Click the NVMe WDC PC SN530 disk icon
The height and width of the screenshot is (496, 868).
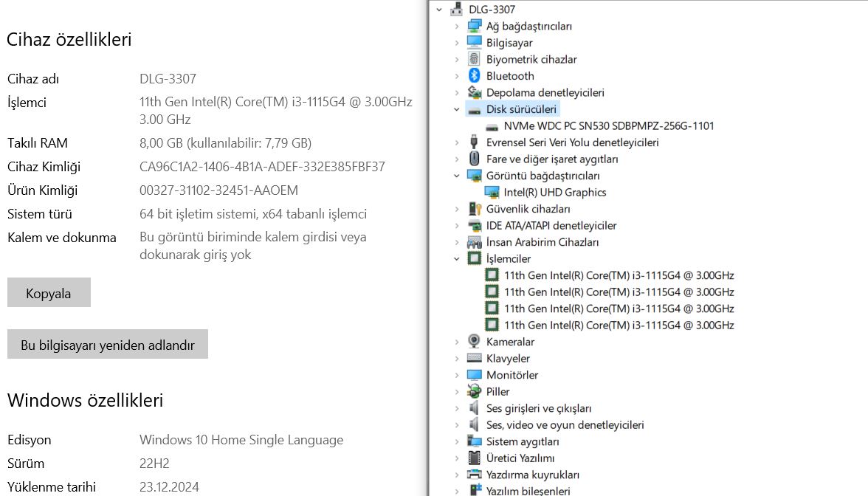[492, 127]
